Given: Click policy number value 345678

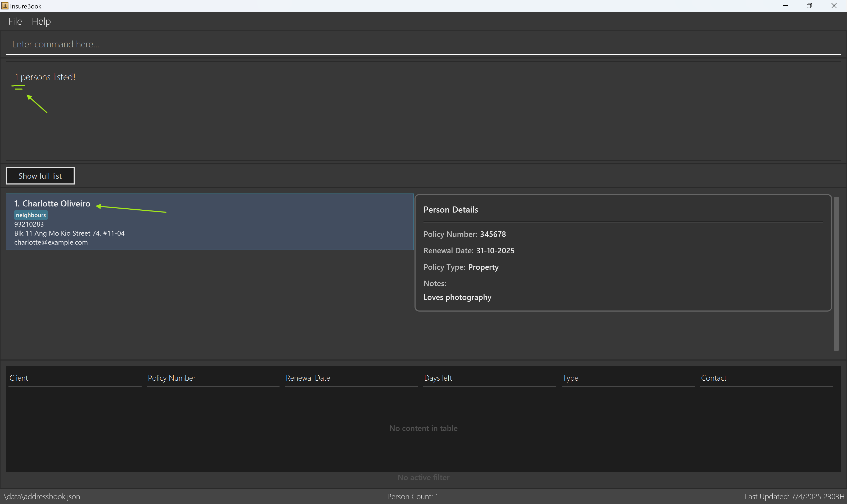Looking at the screenshot, I should tap(493, 234).
